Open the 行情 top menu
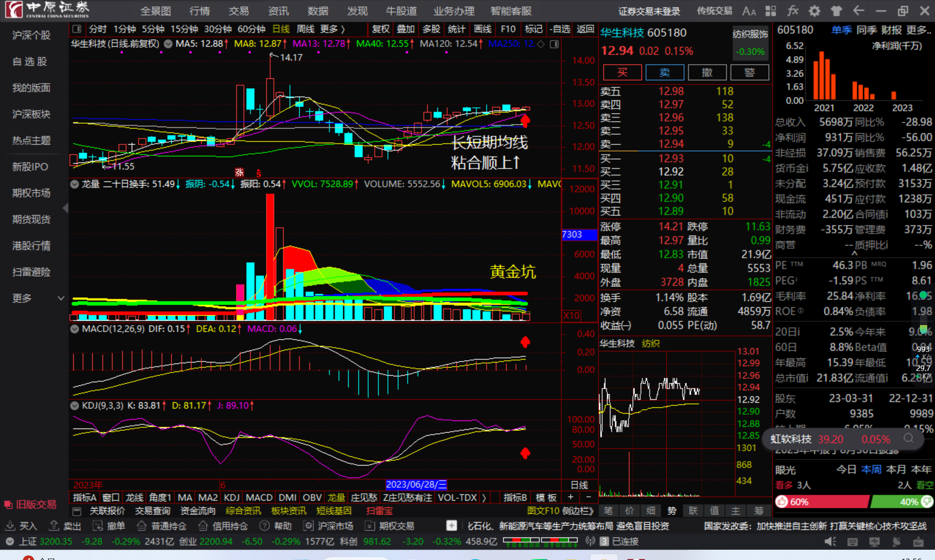 199,11
